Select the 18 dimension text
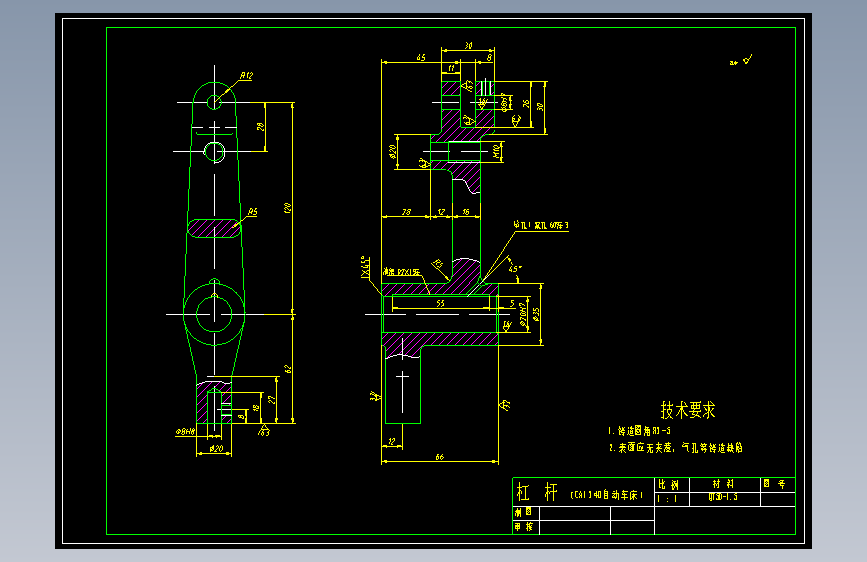The width and height of the screenshot is (867, 562). (x=255, y=408)
